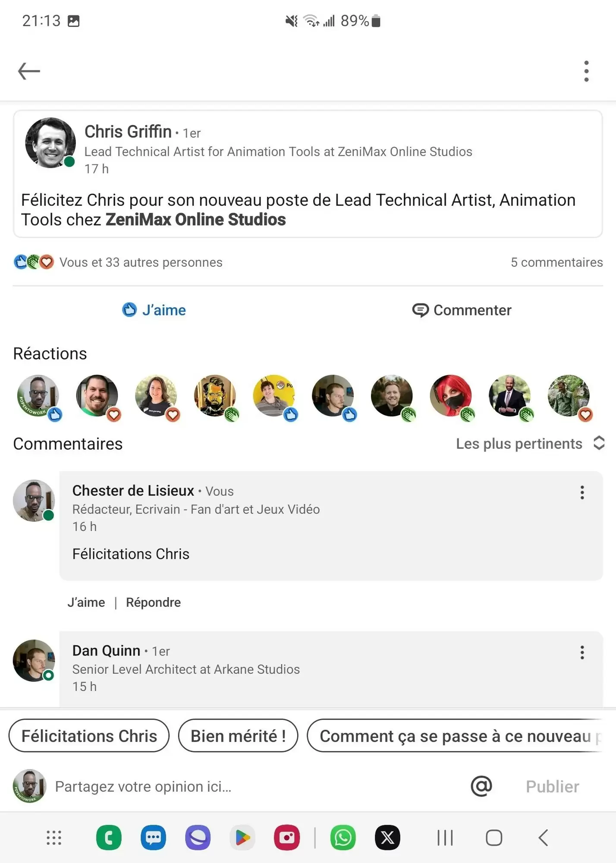Toggle the J'aime reaction on the post

point(154,310)
